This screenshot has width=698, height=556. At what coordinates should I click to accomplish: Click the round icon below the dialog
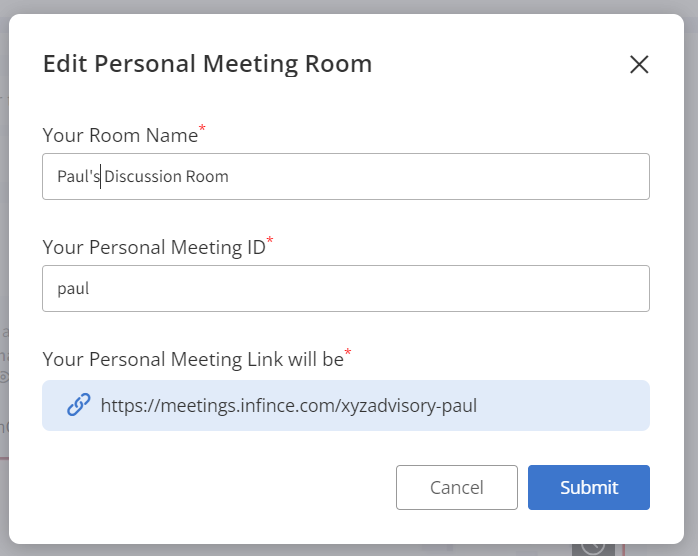click(x=593, y=547)
